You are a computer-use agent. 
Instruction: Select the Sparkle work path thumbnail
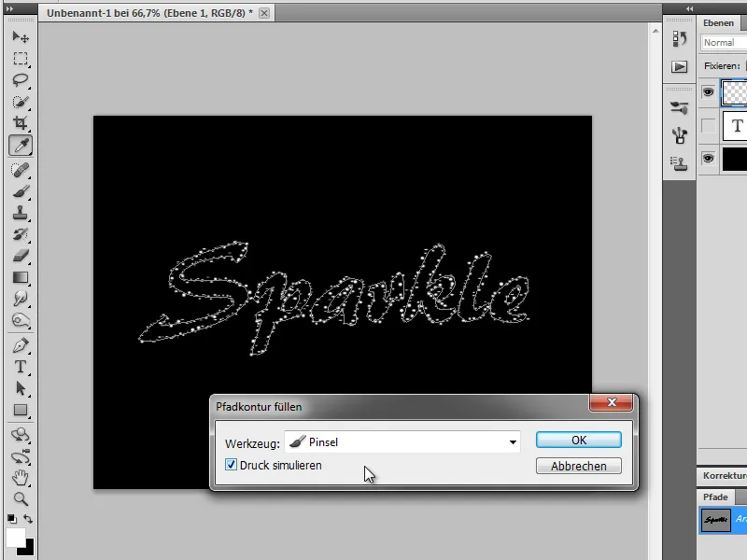pyautogui.click(x=715, y=520)
